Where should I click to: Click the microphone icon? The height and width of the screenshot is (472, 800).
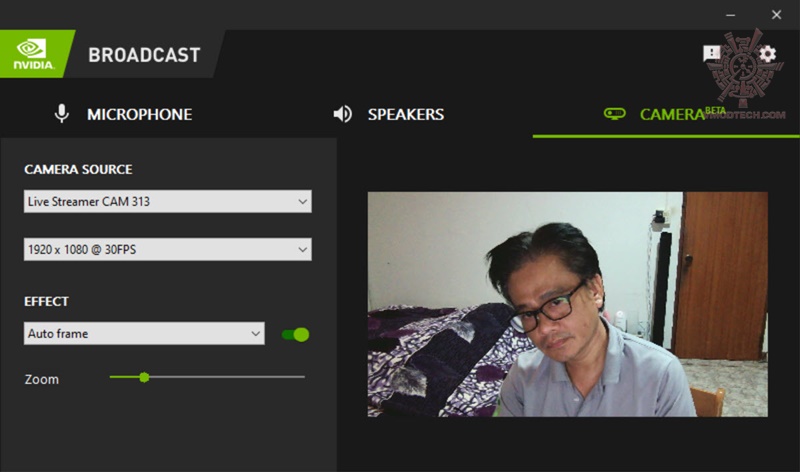[62, 114]
